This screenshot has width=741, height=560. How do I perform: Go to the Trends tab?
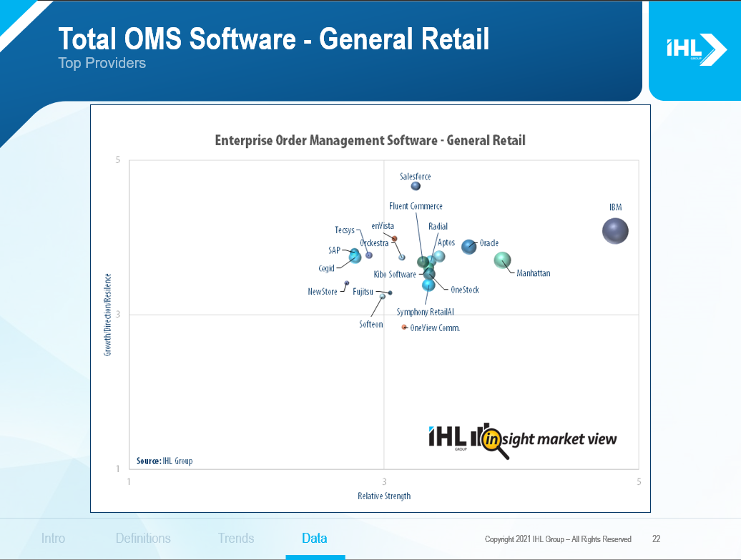click(235, 539)
